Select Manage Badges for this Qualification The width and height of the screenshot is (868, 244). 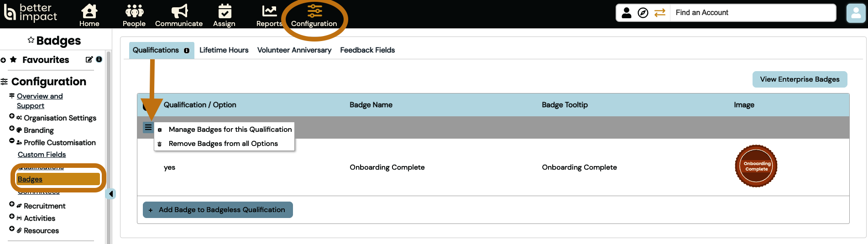(230, 130)
